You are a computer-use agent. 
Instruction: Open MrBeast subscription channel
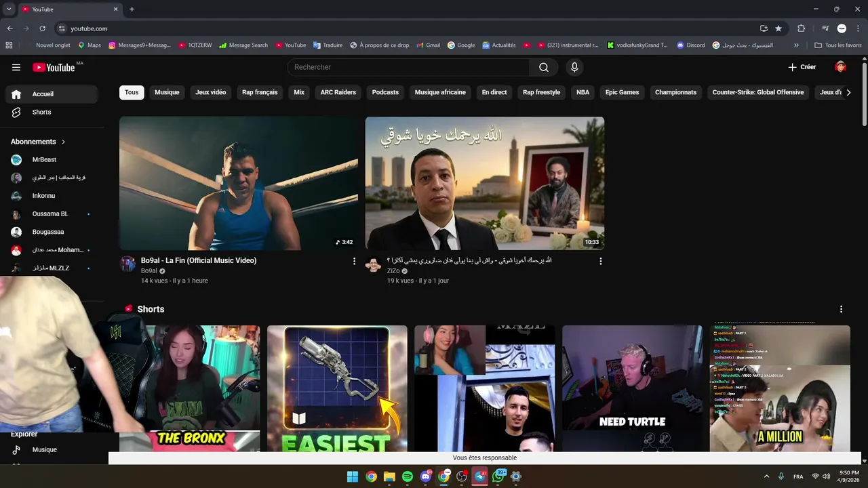[x=52, y=159]
